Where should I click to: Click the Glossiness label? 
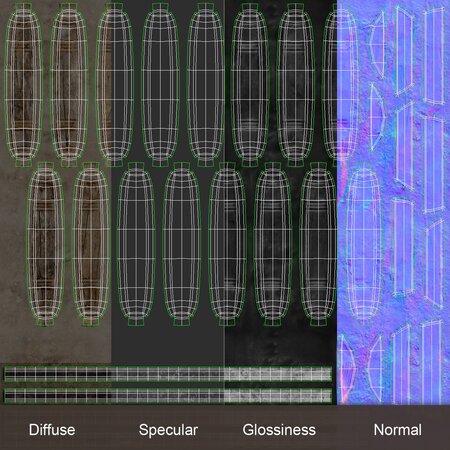point(279,430)
